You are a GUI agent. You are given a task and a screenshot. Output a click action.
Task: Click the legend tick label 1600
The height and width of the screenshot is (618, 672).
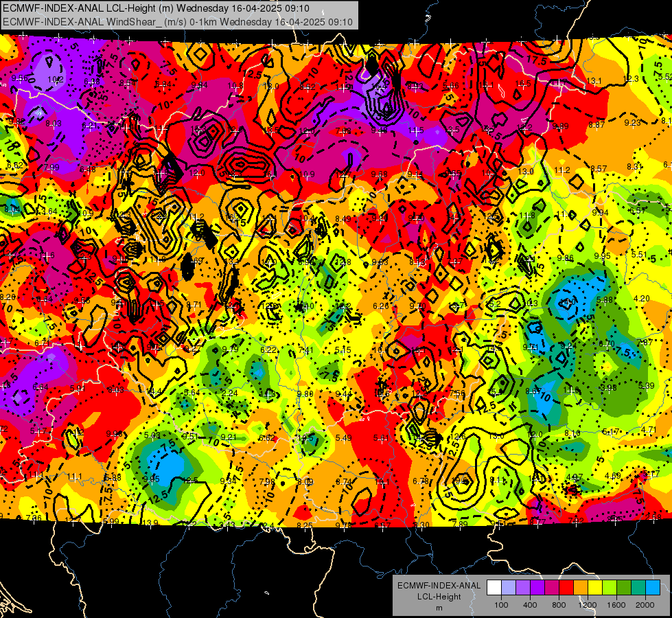[x=616, y=605]
